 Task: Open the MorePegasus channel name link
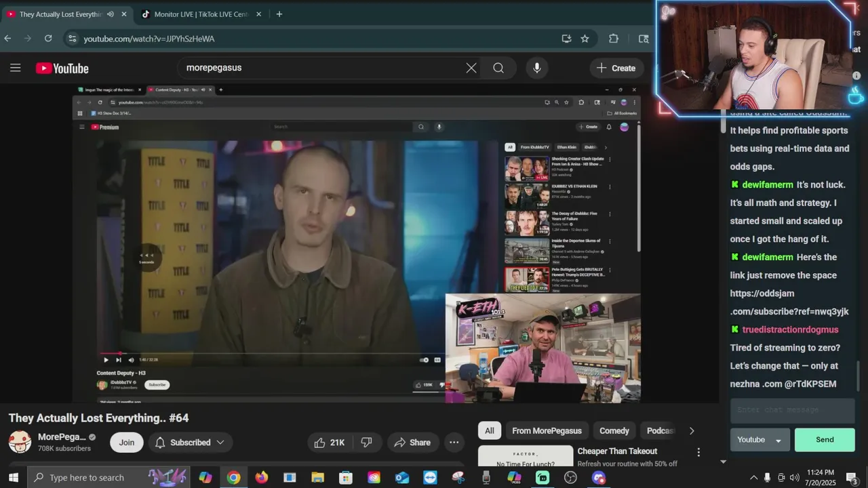click(x=62, y=437)
